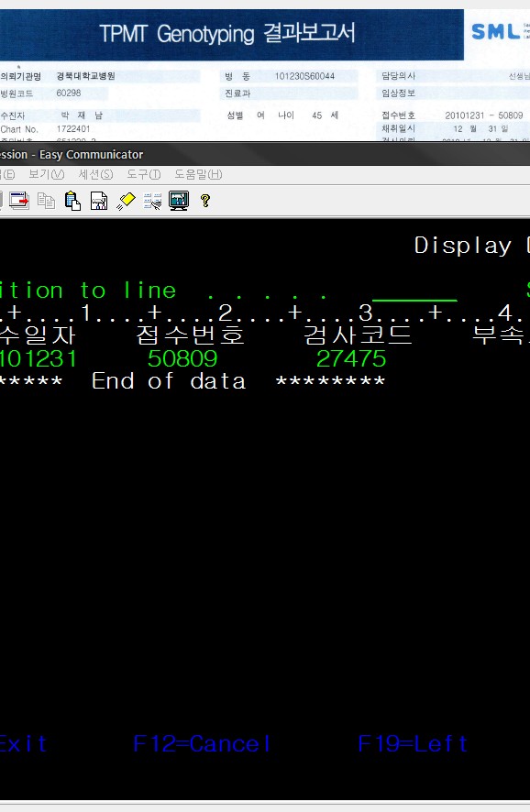Viewport: 530px width, 812px height.
Task: Open the 도움말(H) menu
Action: pyautogui.click(x=198, y=174)
